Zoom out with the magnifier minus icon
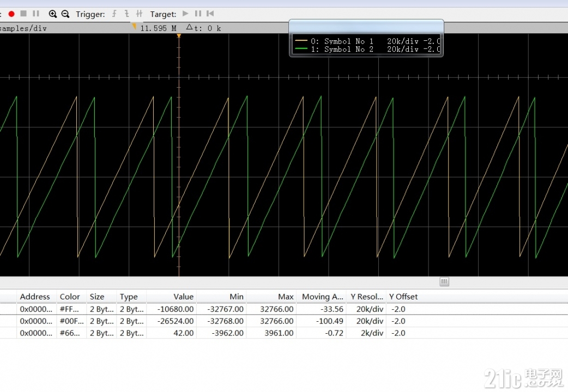568x392 pixels. [65, 14]
